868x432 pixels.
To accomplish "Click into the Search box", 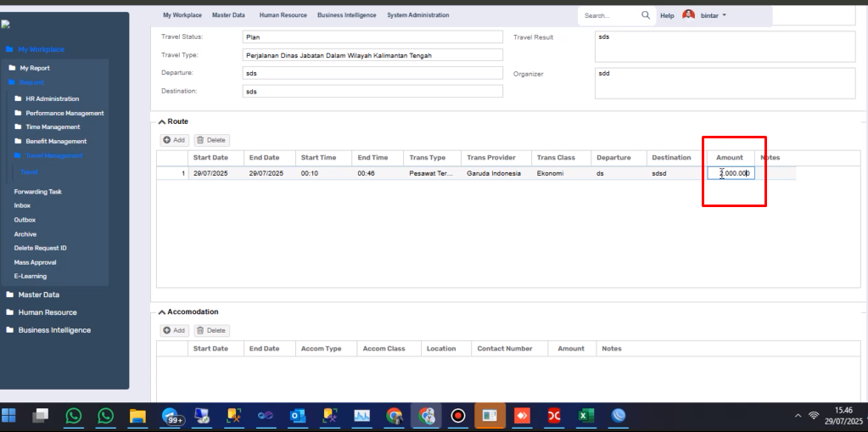I will 611,15.
